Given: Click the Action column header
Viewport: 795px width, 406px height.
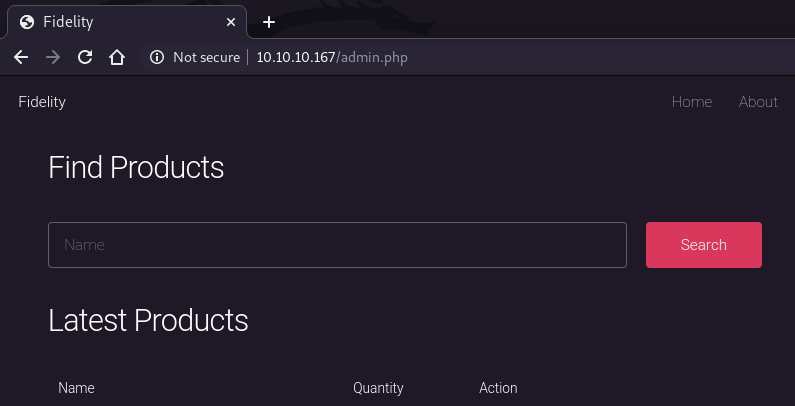Looking at the screenshot, I should 498,388.
